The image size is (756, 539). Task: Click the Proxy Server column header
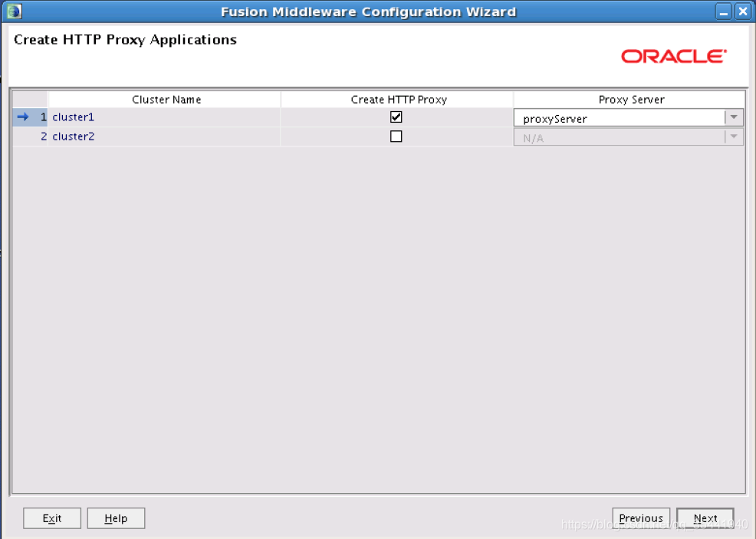tap(629, 100)
